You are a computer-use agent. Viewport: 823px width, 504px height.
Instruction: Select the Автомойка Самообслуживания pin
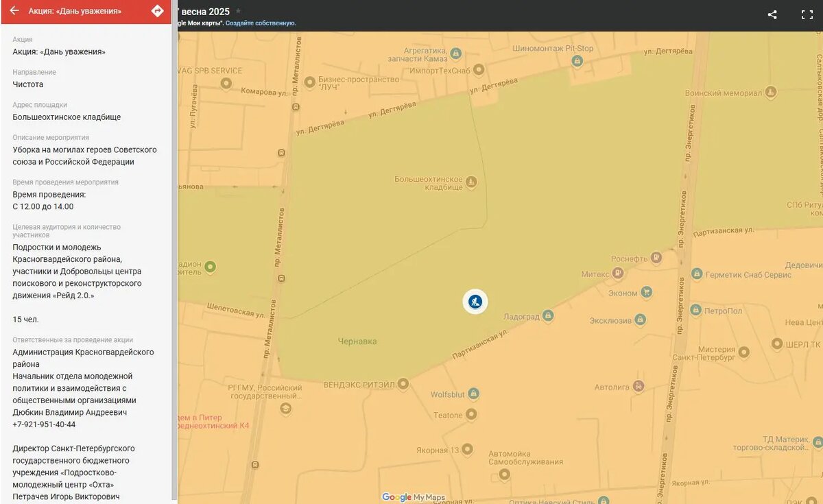pyautogui.click(x=504, y=474)
